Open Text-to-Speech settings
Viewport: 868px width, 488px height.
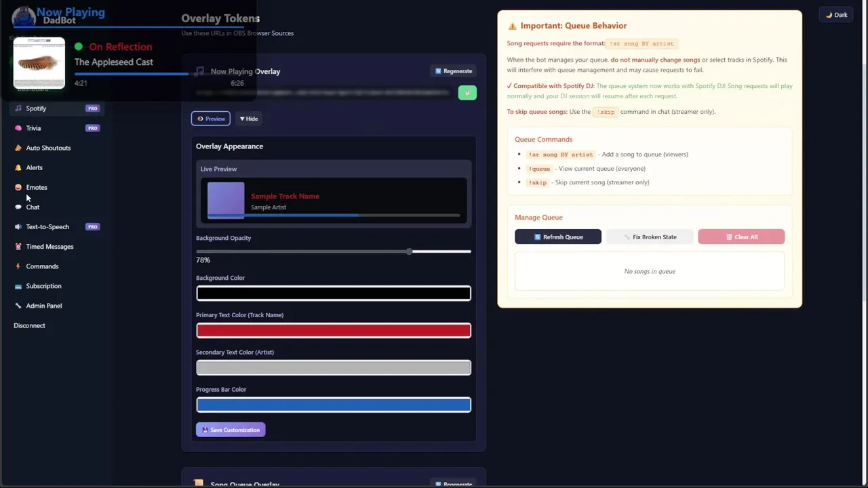click(x=58, y=227)
